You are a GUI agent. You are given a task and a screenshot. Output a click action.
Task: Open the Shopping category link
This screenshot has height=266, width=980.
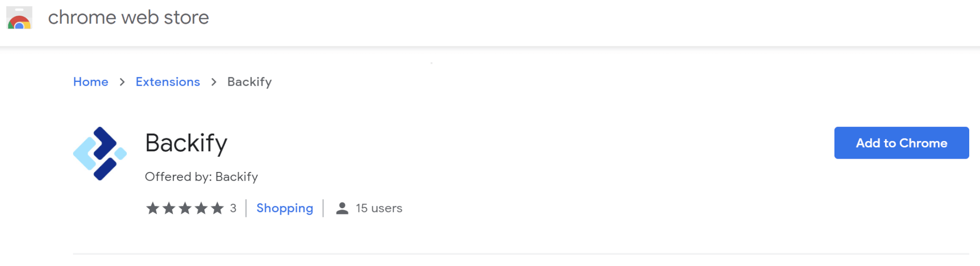tap(285, 208)
